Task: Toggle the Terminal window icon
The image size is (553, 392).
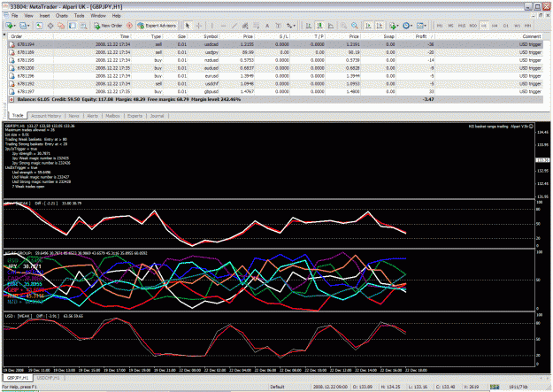Action: [73, 26]
